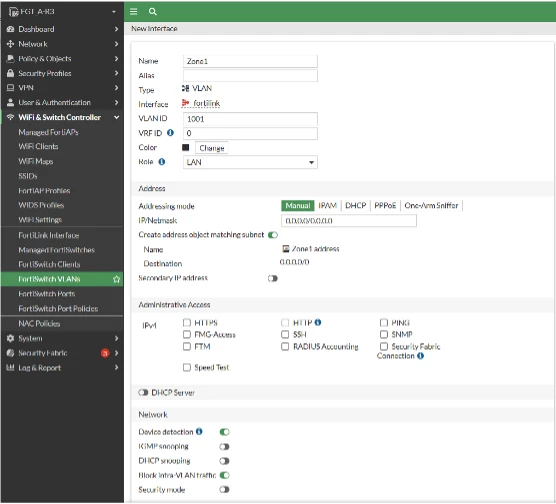The image size is (556, 504).
Task: Click the red Security Fabric notification badge
Action: [x=105, y=353]
